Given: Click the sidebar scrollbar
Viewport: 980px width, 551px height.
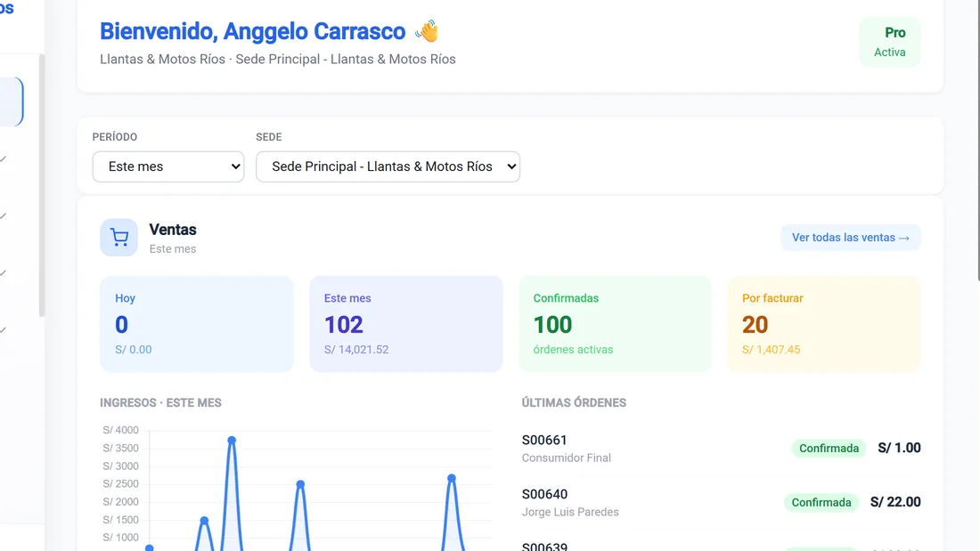Looking at the screenshot, I should tap(42, 185).
